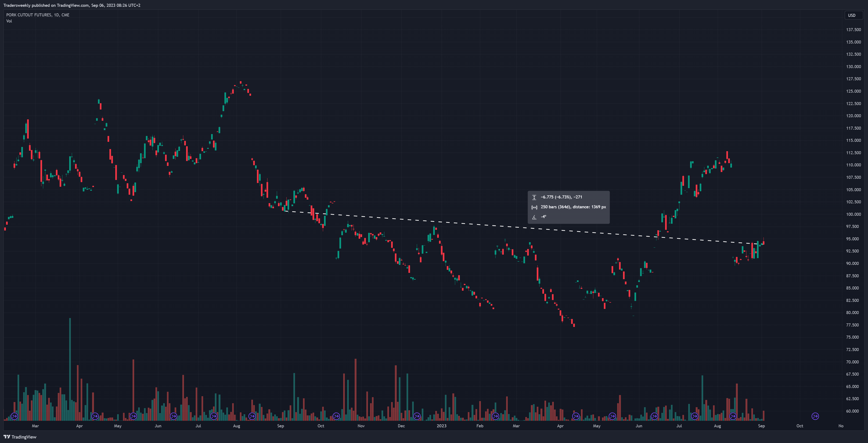Click the PORK CUTOUT FUTURES, 1D, CME title
The image size is (868, 443).
coord(38,15)
